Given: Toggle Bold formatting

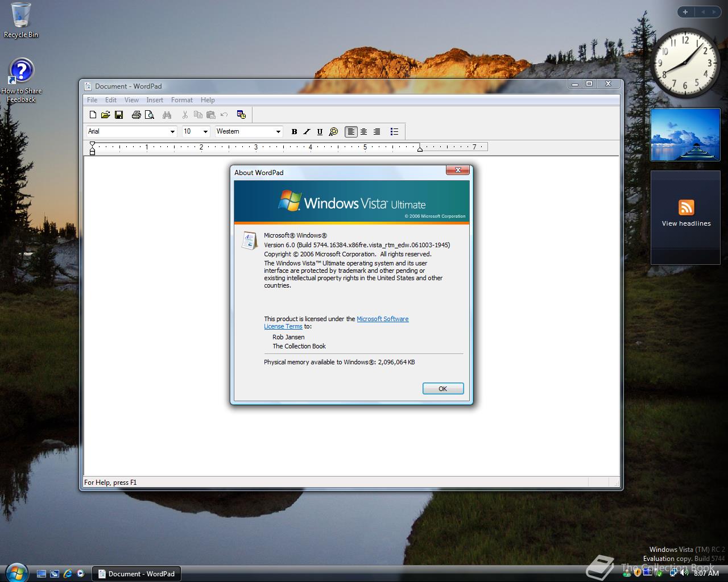Looking at the screenshot, I should pyautogui.click(x=294, y=131).
